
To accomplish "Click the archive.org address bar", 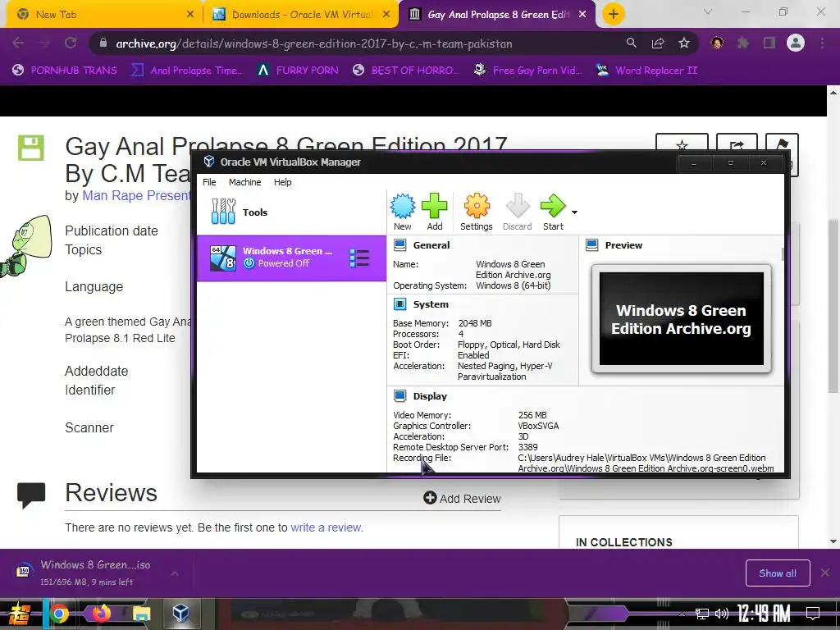I will coord(313,43).
